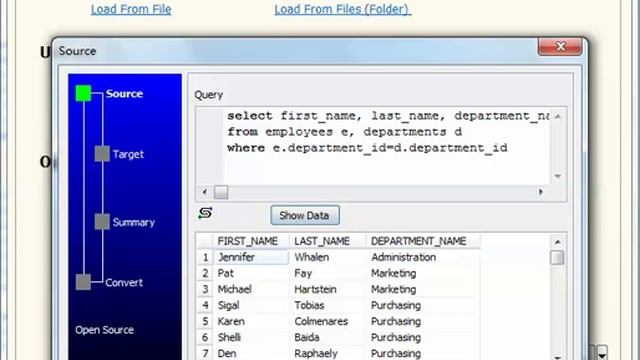Screen dimensions: 640x360
Task: Click the gray Convert step square
Action: click(83, 282)
